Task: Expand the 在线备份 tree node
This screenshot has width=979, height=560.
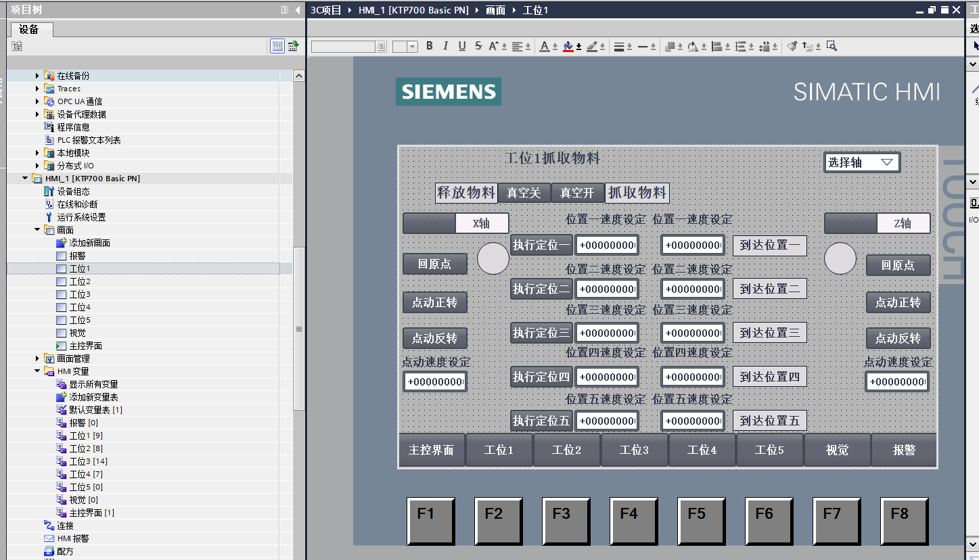Action: pos(38,76)
